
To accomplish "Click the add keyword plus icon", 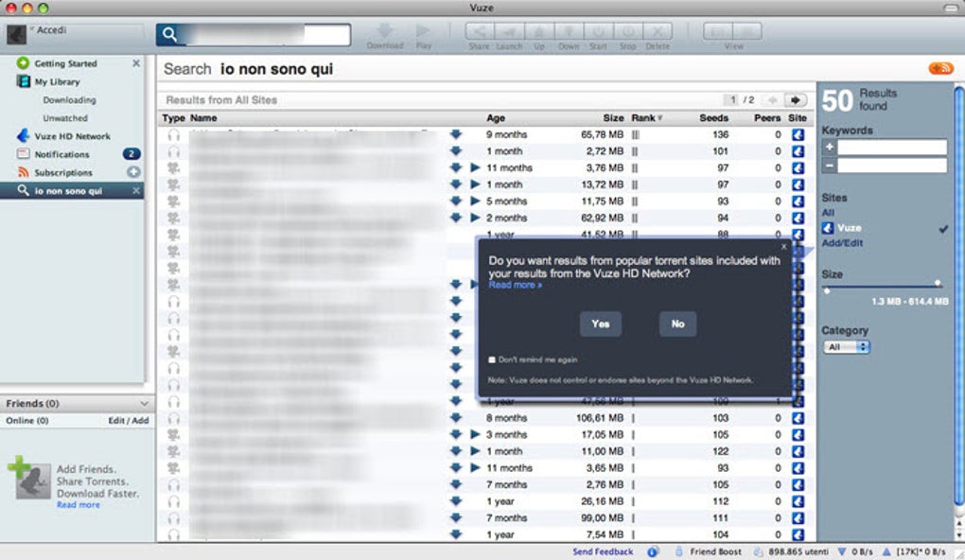I will (829, 147).
